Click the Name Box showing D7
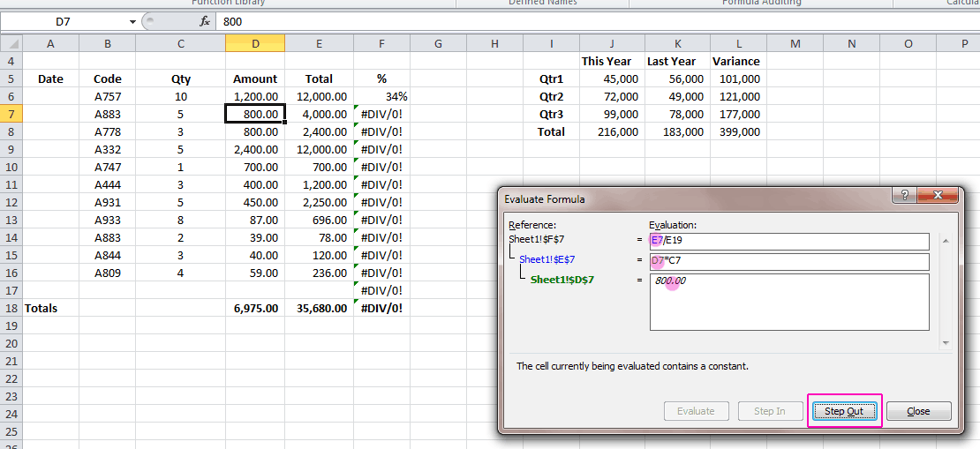The width and height of the screenshot is (980, 449). click(x=62, y=21)
